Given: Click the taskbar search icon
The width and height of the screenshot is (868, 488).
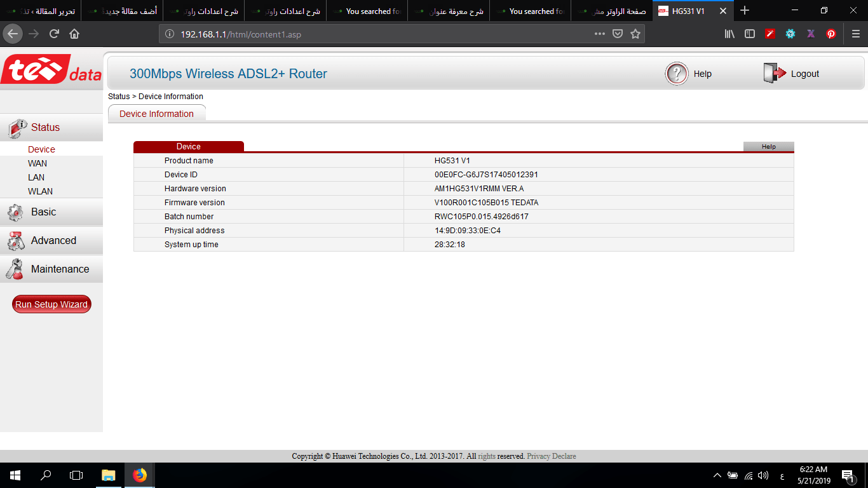Looking at the screenshot, I should coord(46,475).
